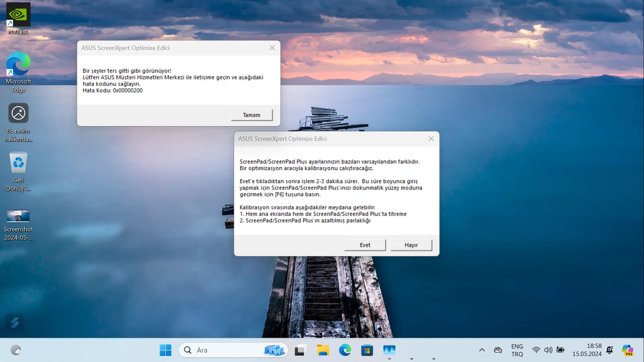Open the blue monitor app in the taskbar
This screenshot has height=362, width=644.
click(389, 350)
